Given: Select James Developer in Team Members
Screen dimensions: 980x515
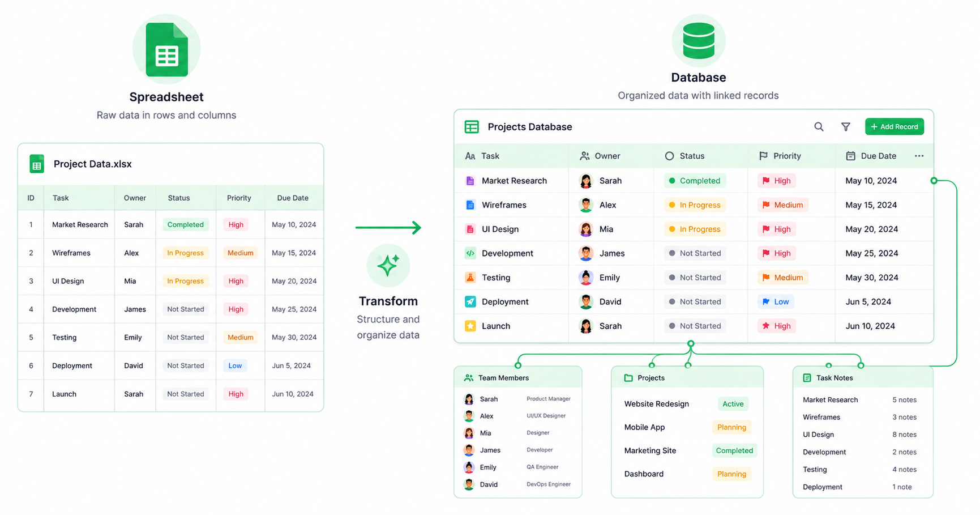Looking at the screenshot, I should coord(518,450).
